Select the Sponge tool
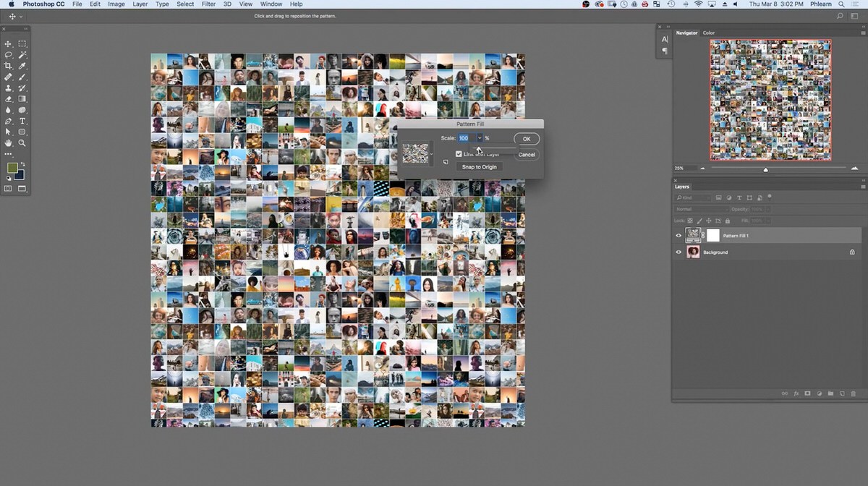Viewport: 868px width, 486px height. tap(22, 110)
